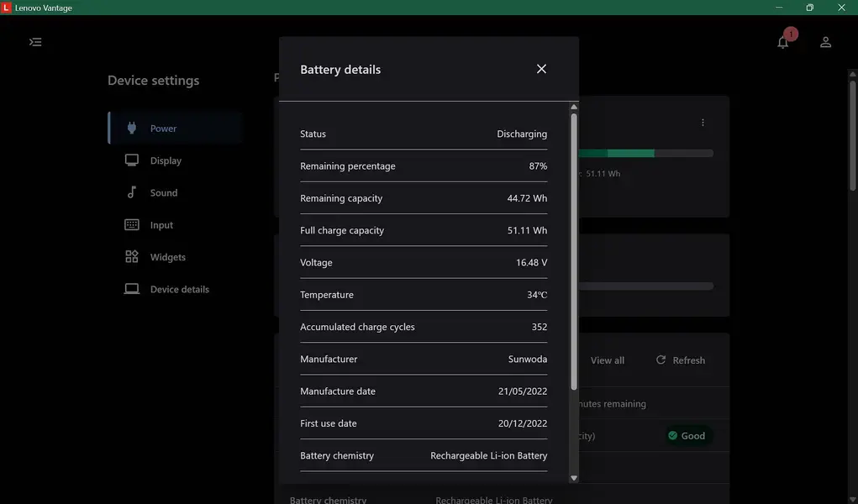Click the Sound music note icon

point(131,192)
